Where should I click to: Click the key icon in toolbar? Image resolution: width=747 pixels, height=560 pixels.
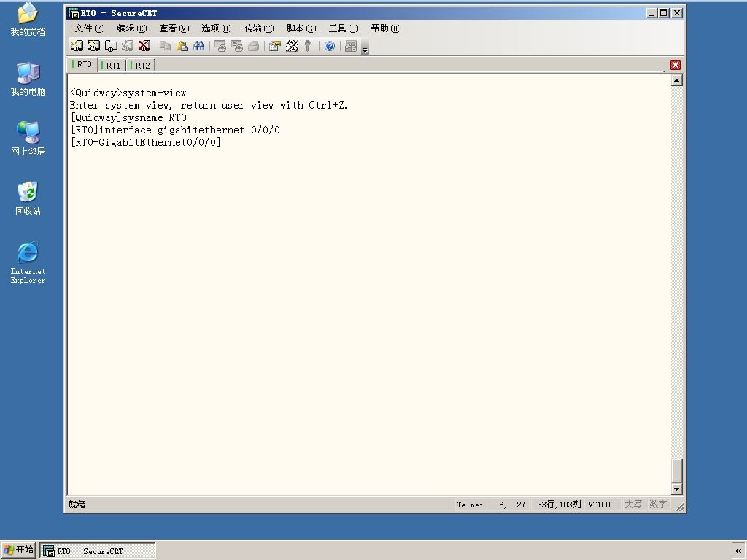click(308, 46)
